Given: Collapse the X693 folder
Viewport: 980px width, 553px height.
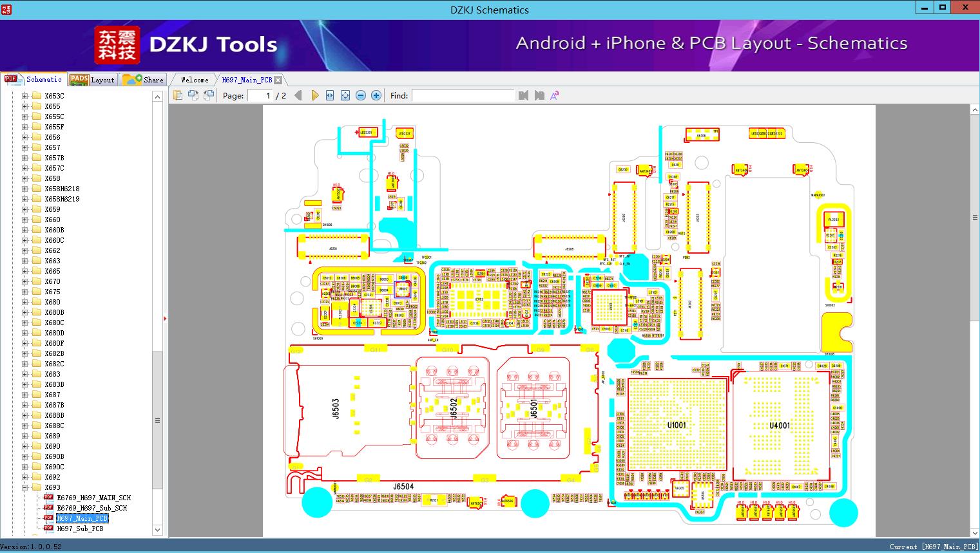Looking at the screenshot, I should 25,487.
